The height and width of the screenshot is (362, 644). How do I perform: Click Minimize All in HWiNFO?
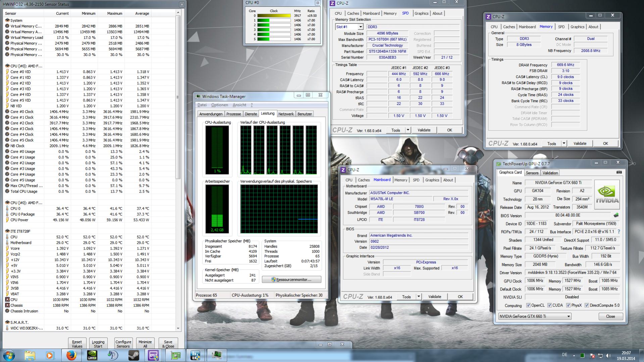[x=145, y=344]
